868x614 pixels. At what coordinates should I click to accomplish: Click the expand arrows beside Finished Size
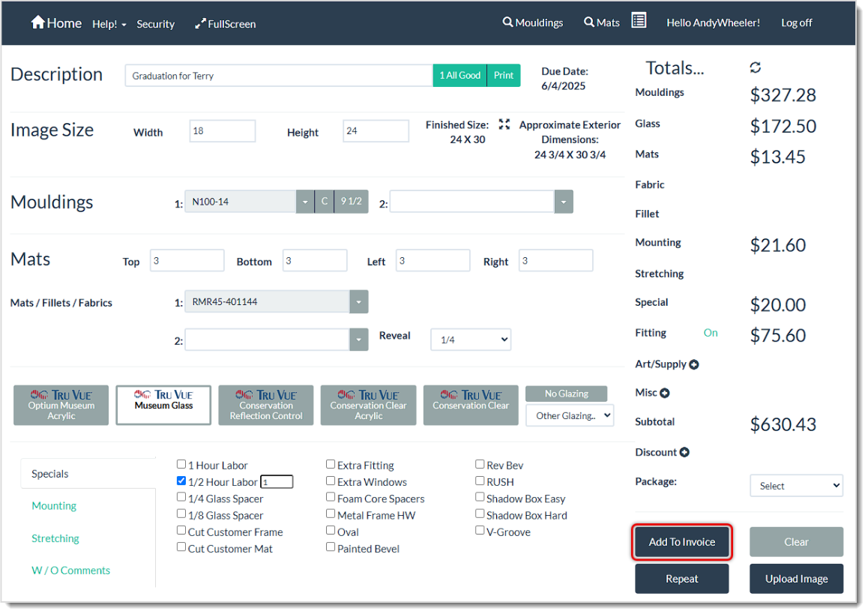point(505,124)
